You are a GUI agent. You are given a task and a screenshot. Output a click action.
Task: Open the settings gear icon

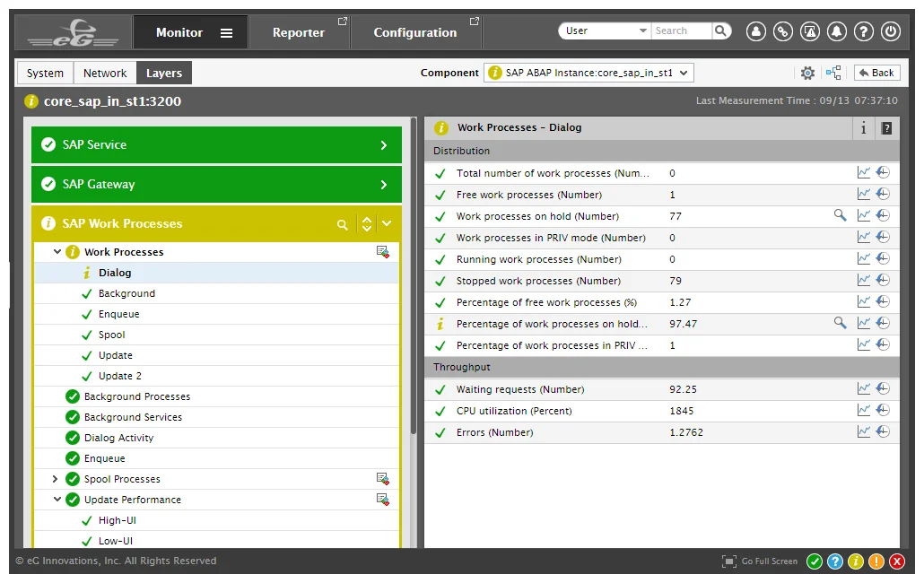point(807,73)
